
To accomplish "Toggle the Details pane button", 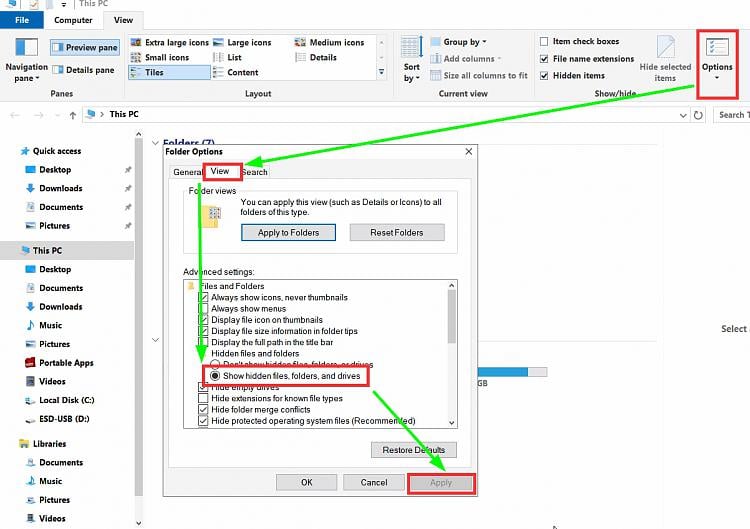I will tap(84, 70).
